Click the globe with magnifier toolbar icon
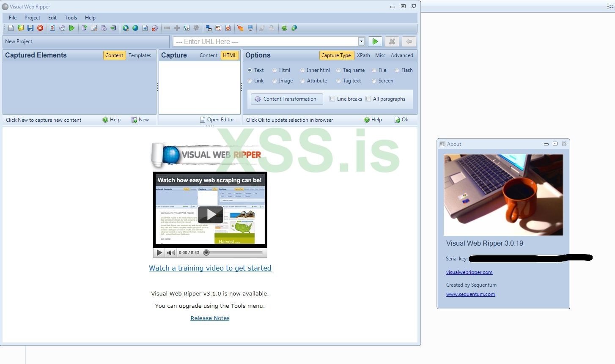This screenshot has height=364, width=615. pos(126,28)
